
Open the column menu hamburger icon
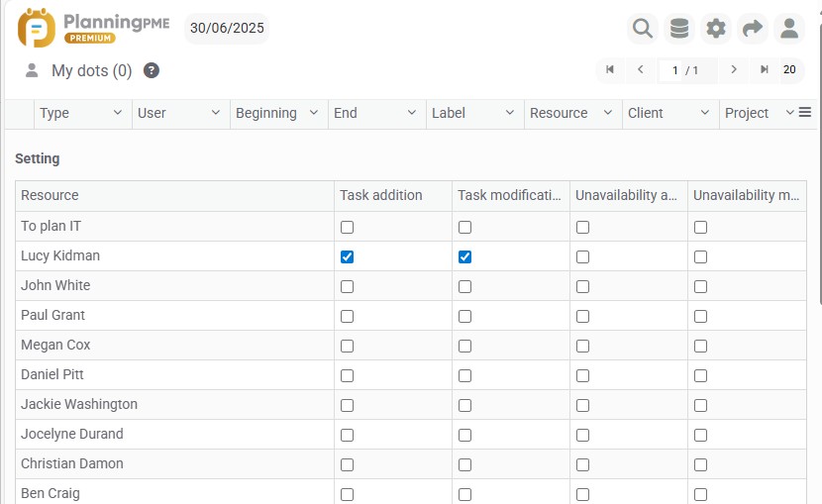pyautogui.click(x=805, y=112)
